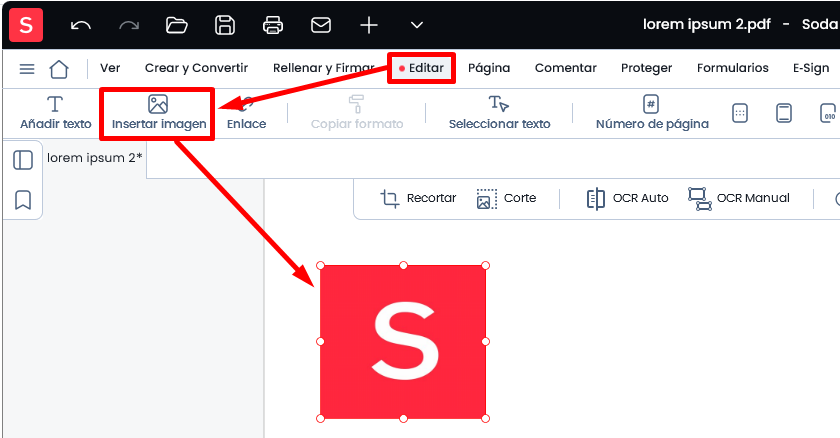This screenshot has height=438, width=840.
Task: Open the Proteger tab
Action: click(647, 68)
